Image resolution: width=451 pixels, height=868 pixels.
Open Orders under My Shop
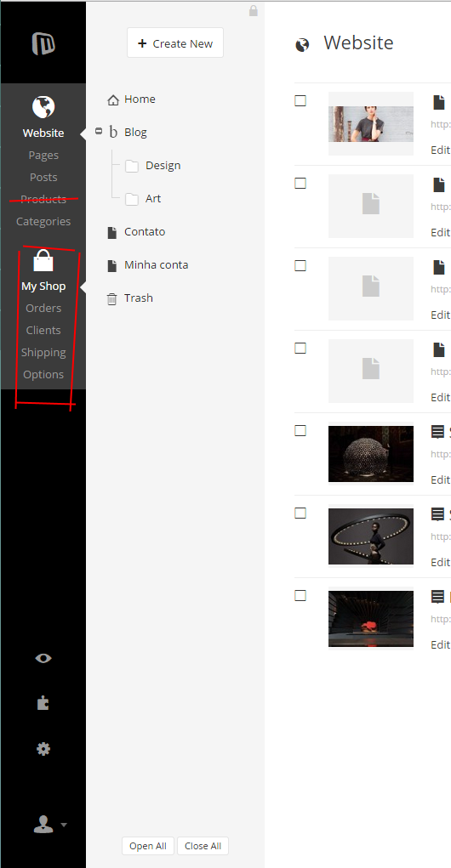[43, 308]
